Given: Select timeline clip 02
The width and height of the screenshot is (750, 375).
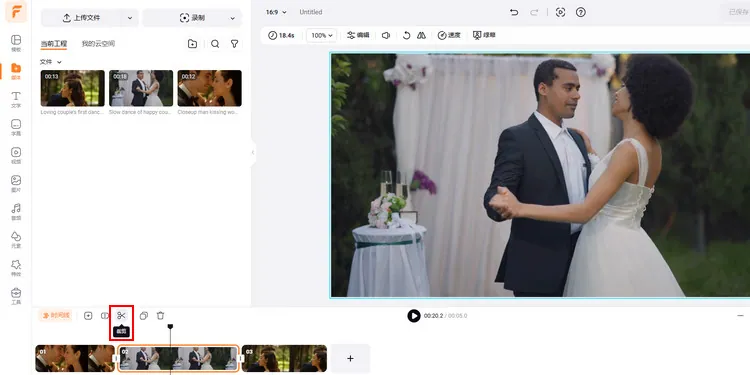Looking at the screenshot, I should (x=178, y=359).
